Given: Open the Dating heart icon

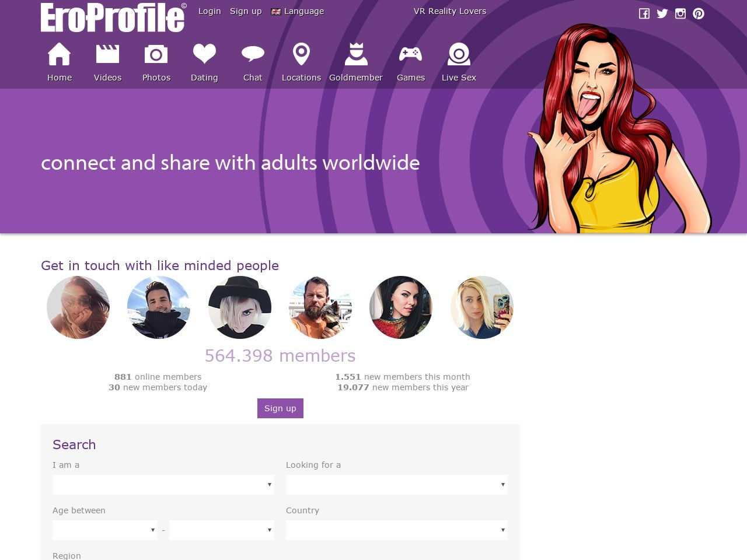Looking at the screenshot, I should pyautogui.click(x=204, y=54).
